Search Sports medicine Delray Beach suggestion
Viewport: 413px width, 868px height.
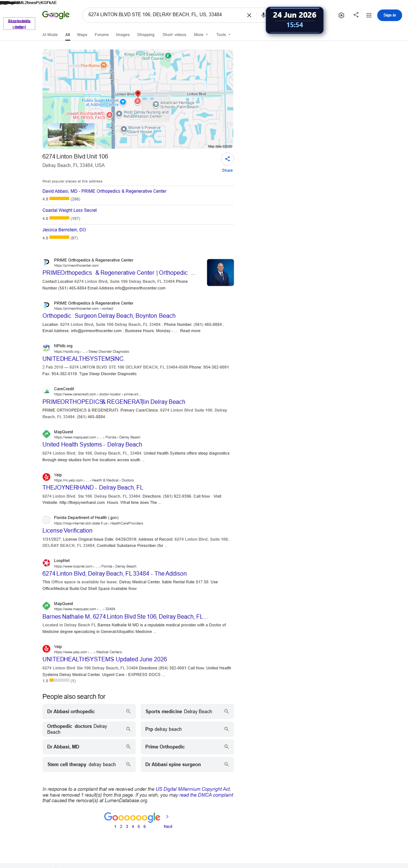click(x=187, y=712)
